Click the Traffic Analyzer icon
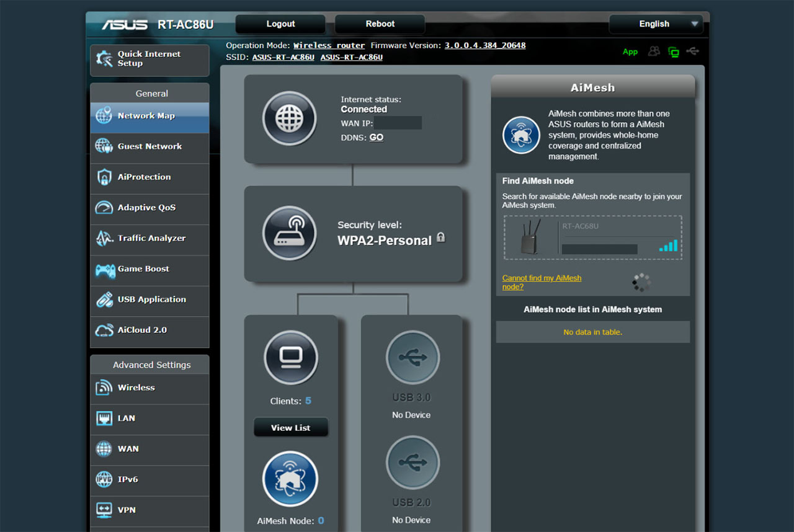This screenshot has height=532, width=794. pyautogui.click(x=104, y=238)
